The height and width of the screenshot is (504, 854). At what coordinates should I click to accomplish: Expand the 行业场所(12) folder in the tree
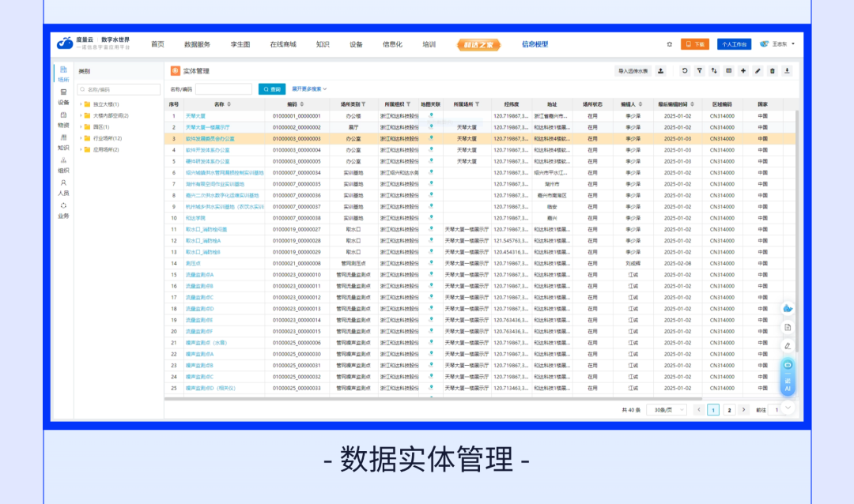click(x=81, y=138)
